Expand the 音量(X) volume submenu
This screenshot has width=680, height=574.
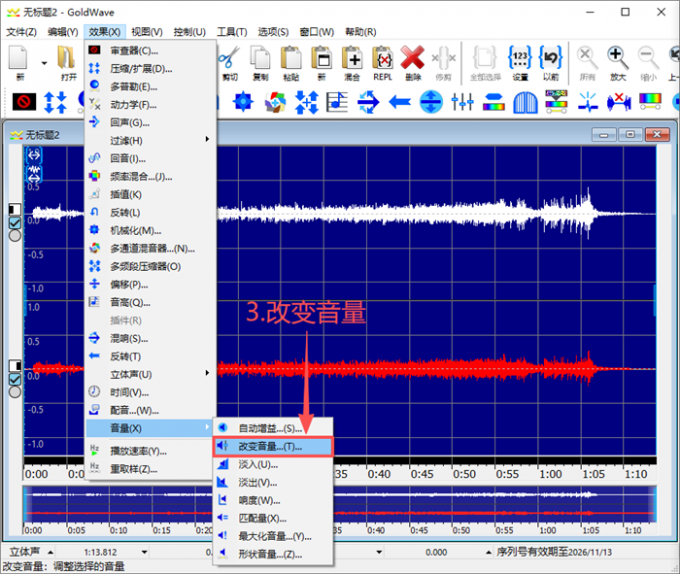(150, 428)
